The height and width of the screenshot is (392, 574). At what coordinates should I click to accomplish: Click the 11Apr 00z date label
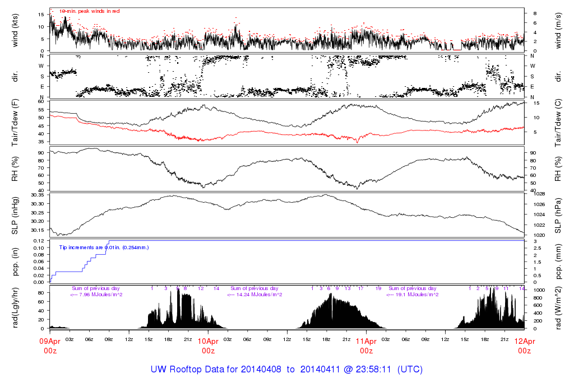366,346
